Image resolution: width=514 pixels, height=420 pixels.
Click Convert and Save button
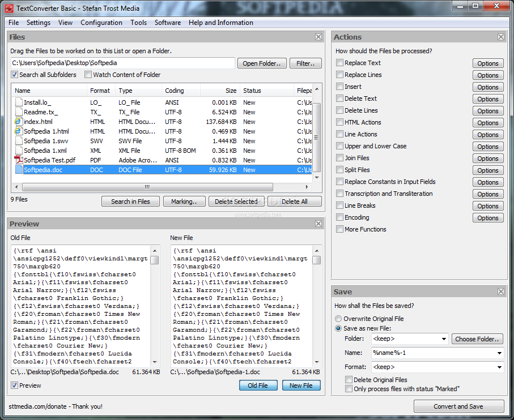coord(458,406)
